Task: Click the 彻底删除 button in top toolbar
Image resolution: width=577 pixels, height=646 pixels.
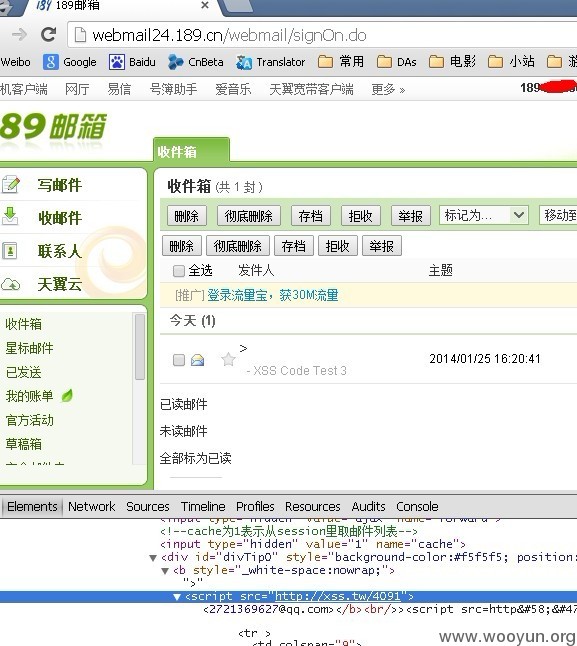Action: pos(249,215)
